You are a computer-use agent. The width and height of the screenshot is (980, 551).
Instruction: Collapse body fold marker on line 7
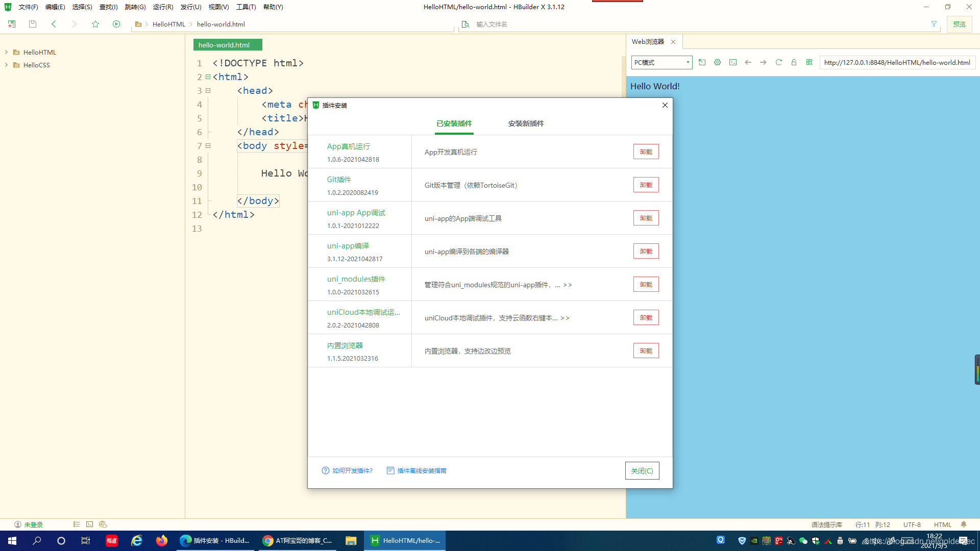(208, 146)
